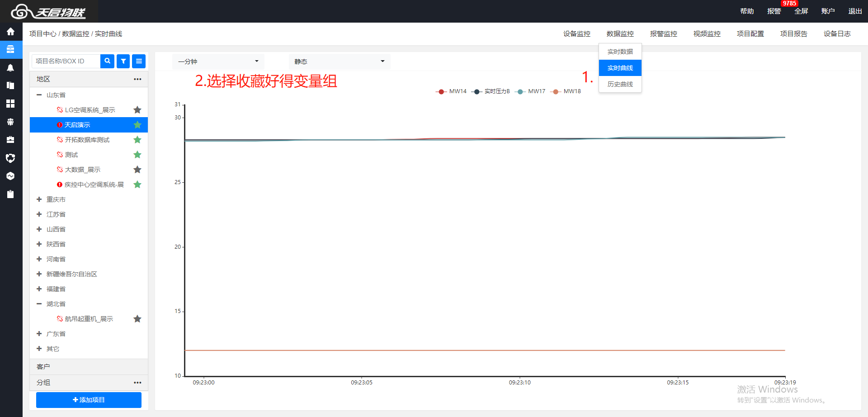
Task: Click the blue search magnifier button
Action: [x=107, y=61]
